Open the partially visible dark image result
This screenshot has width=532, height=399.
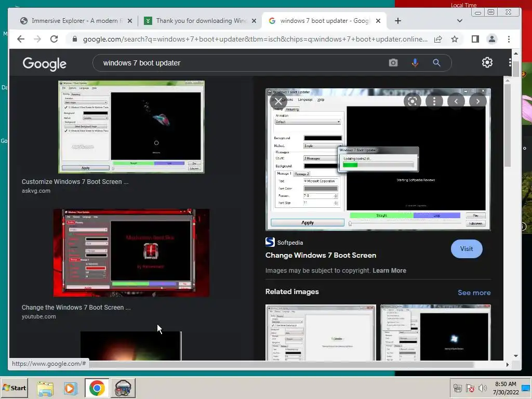point(131,345)
